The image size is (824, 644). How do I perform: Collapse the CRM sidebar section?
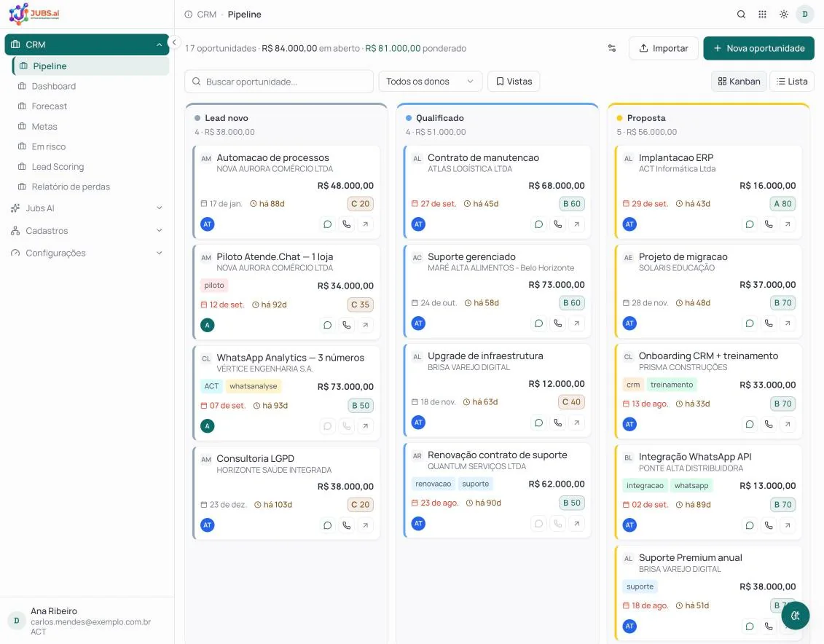87,44
